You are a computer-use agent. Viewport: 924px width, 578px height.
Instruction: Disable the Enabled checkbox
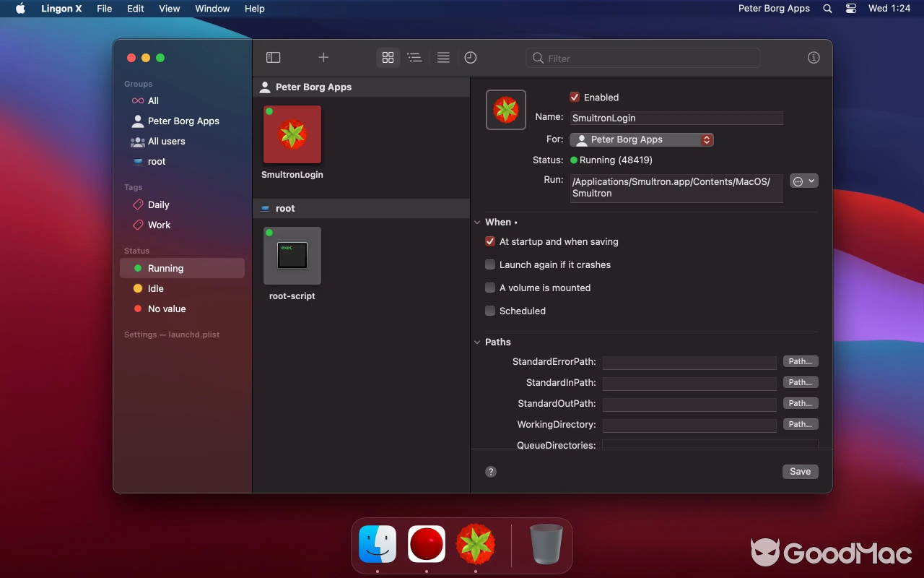click(x=575, y=97)
